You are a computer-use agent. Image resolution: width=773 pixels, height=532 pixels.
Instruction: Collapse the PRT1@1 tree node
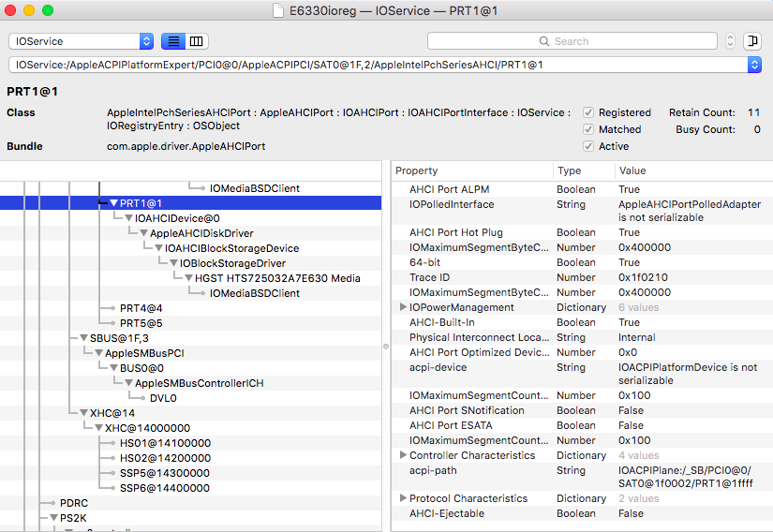(113, 203)
